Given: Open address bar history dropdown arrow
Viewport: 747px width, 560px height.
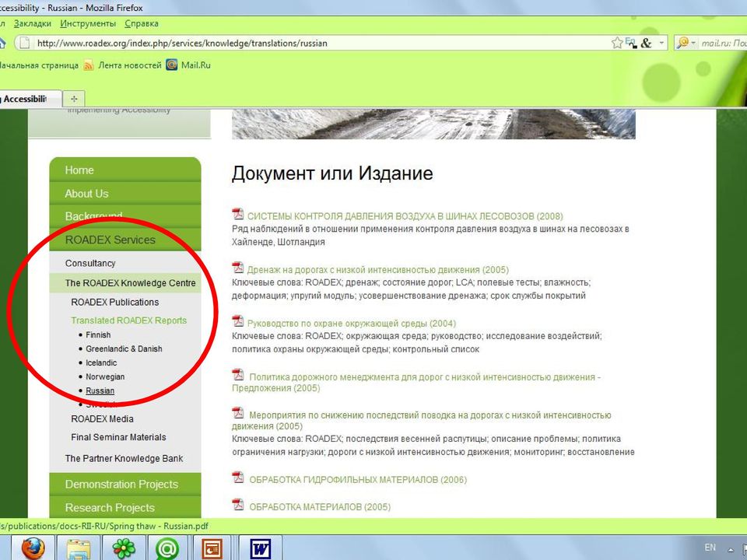Looking at the screenshot, I should click(661, 43).
